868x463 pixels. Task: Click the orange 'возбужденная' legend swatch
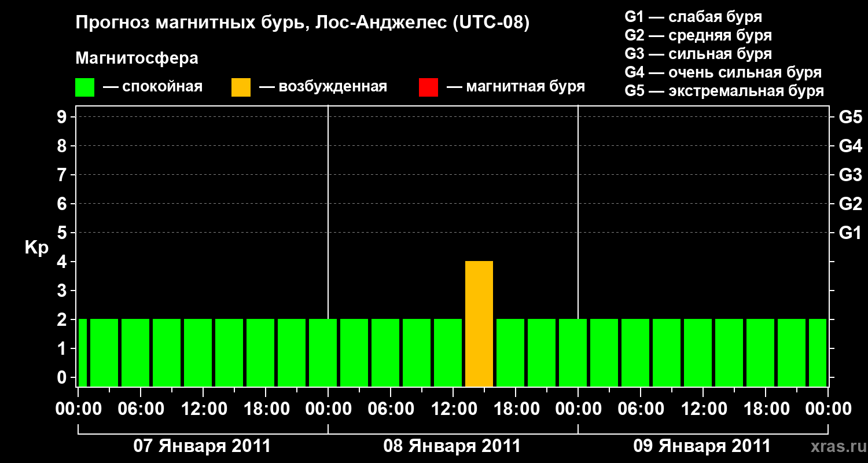pos(241,87)
